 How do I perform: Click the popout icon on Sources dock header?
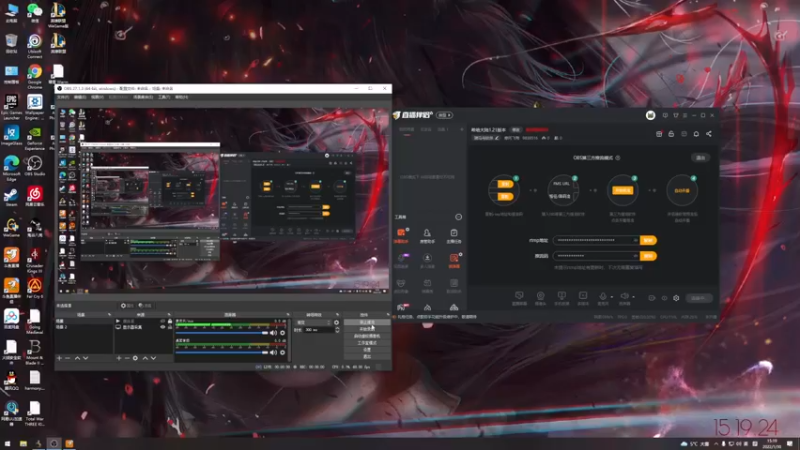click(x=170, y=315)
